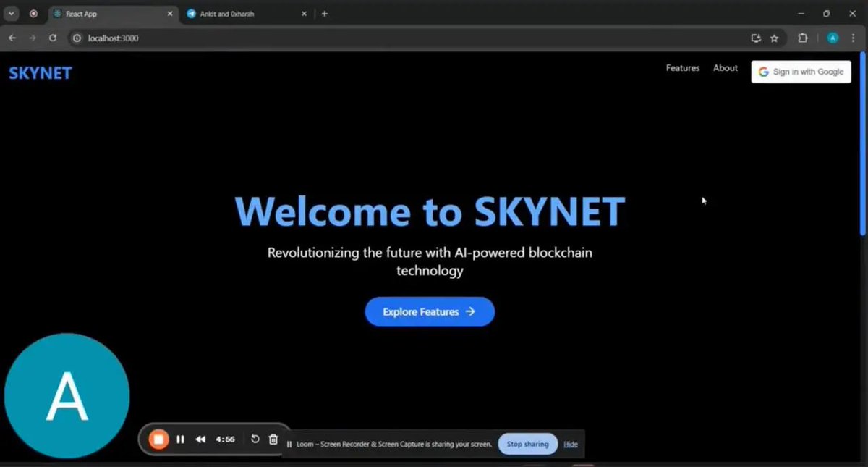This screenshot has width=868, height=467.
Task: Click the recording indicator icon in tab strip
Action: tap(33, 14)
